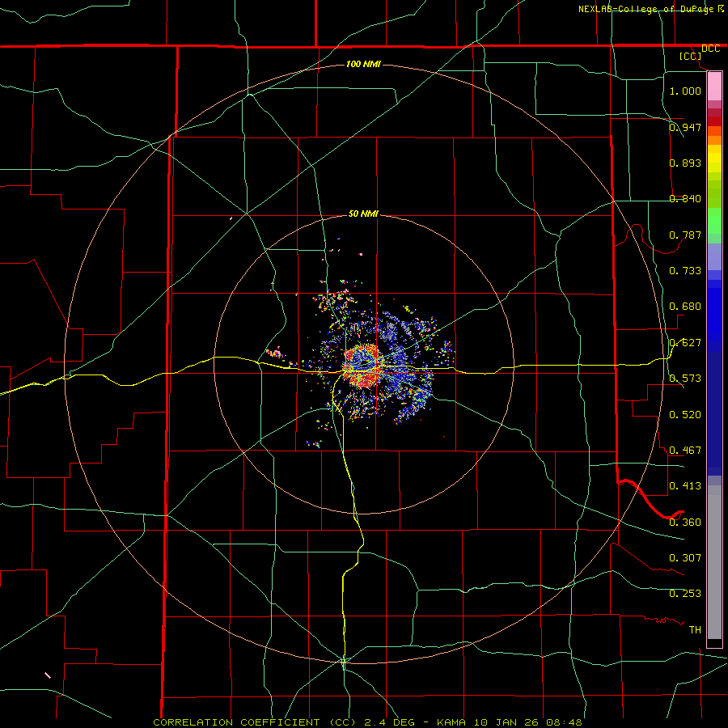Click the bright green segment of color scale
The image size is (728, 728).
tap(714, 221)
